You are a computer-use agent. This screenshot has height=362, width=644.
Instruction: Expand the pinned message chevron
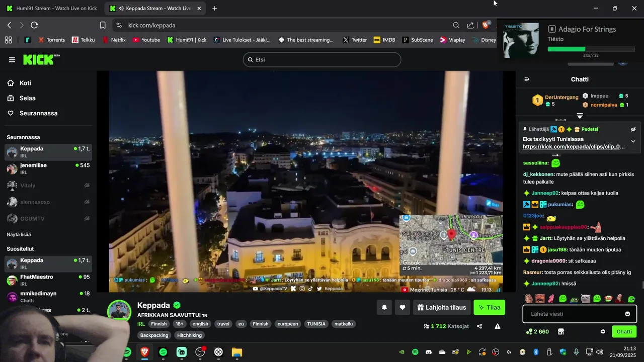(633, 141)
